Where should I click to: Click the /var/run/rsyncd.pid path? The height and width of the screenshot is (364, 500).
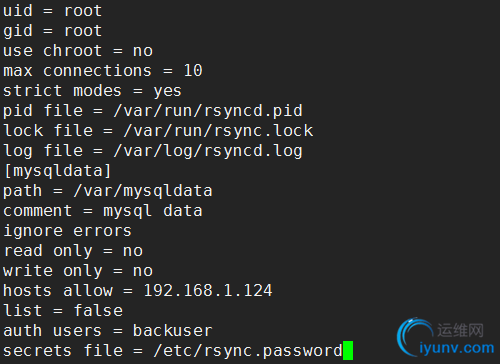(208, 111)
